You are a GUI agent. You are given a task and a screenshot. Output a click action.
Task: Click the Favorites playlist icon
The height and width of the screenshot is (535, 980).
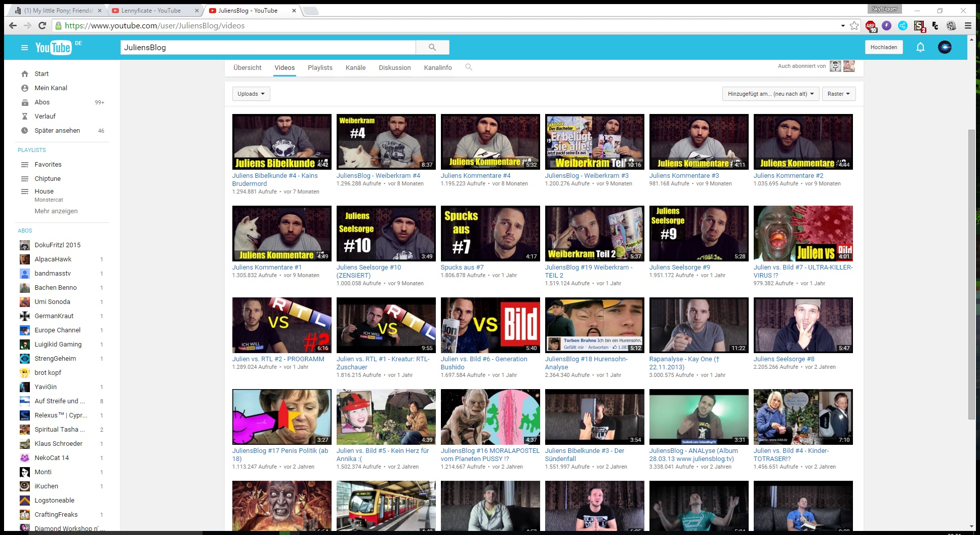click(25, 165)
